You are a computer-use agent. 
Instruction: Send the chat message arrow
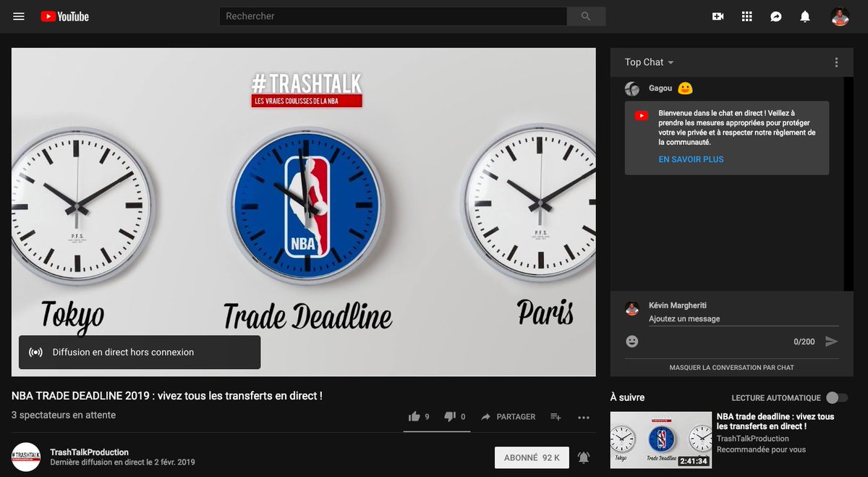832,341
